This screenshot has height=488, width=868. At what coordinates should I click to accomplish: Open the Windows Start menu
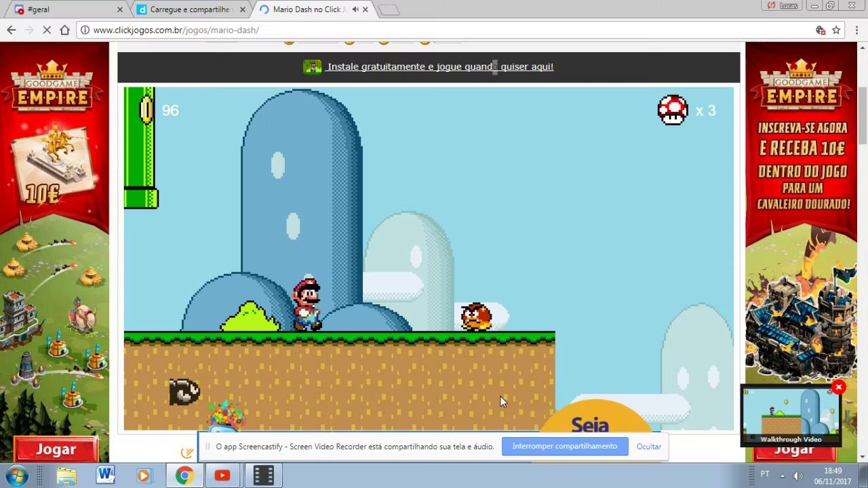coord(16,475)
